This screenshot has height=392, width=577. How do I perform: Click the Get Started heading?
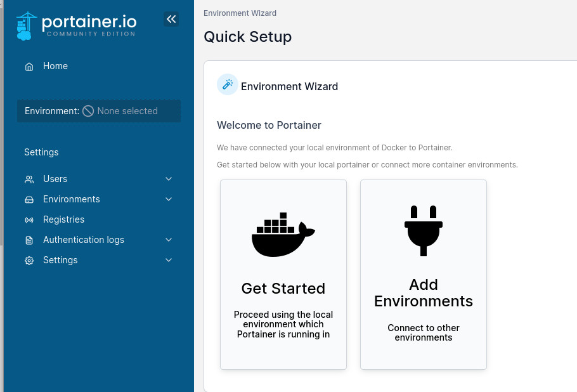pos(283,289)
